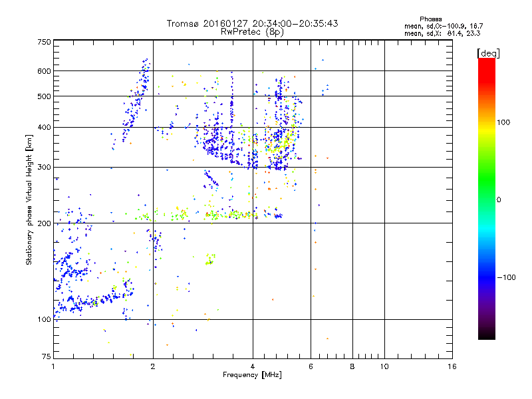The width and height of the screenshot is (532, 399).
Task: Select the 'mean, sd,X: 81.4, 23.3' statistic
Action: tap(442, 33)
